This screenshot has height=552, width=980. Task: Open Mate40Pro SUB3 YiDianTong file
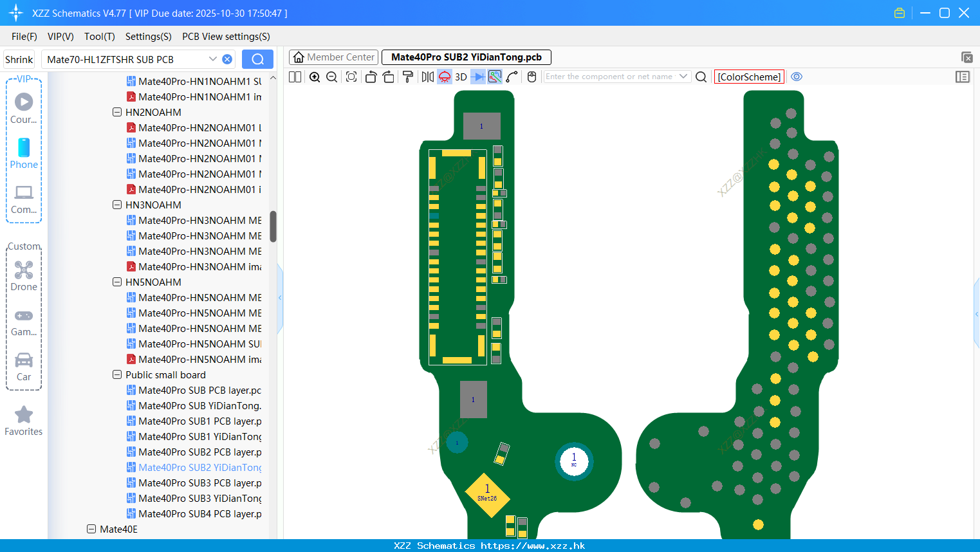[194, 498]
